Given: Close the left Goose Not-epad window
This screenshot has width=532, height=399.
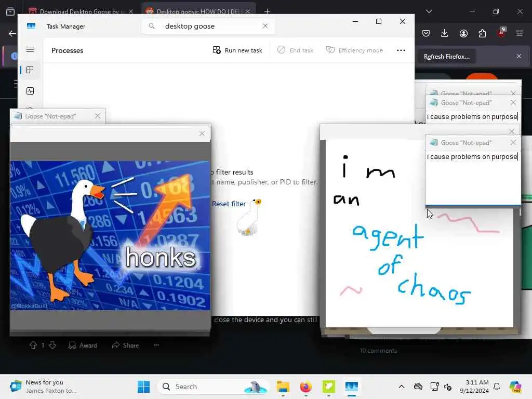Looking at the screenshot, I should coord(98,116).
